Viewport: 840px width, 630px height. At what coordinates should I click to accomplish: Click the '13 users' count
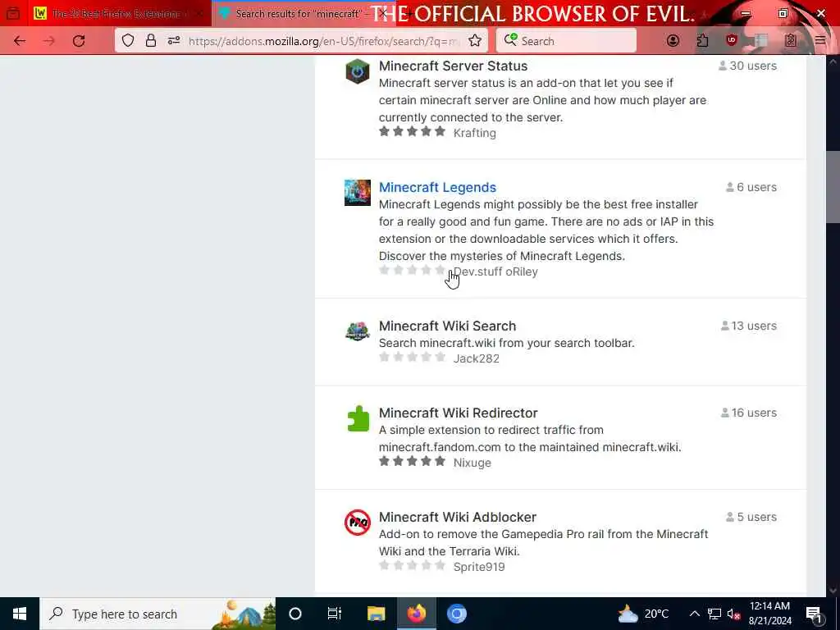pos(748,326)
